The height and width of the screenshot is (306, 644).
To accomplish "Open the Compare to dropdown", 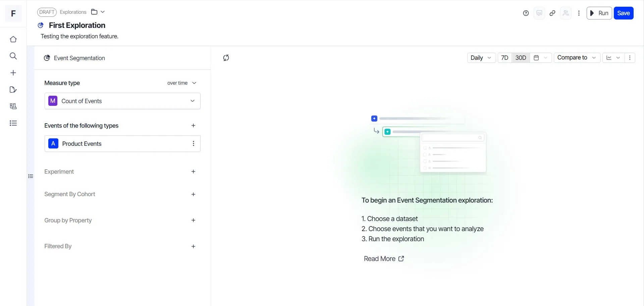I will click(577, 58).
